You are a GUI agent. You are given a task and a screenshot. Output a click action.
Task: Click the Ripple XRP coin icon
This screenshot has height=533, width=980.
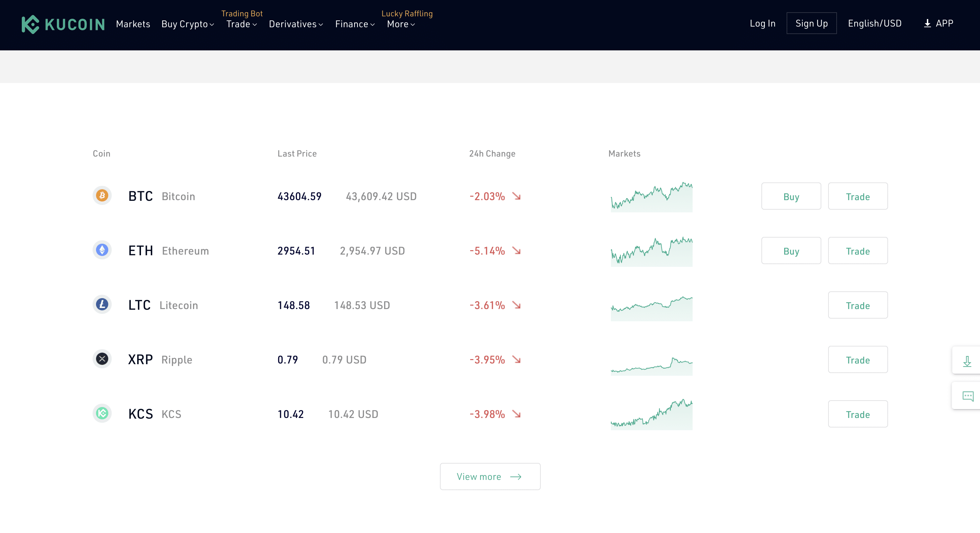click(x=103, y=360)
